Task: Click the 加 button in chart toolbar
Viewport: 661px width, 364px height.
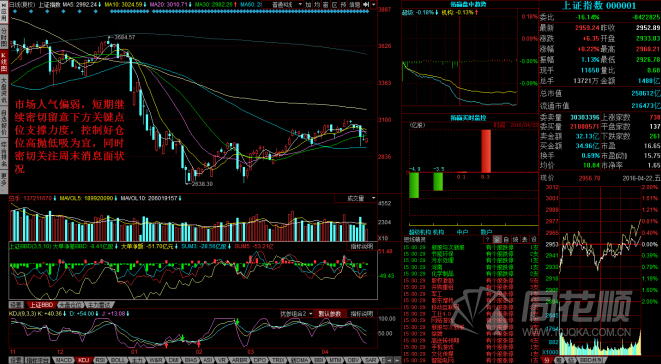Action: coord(308,4)
